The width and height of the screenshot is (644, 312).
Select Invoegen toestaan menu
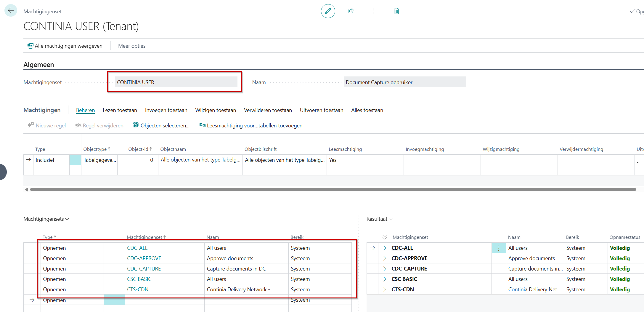(x=166, y=110)
